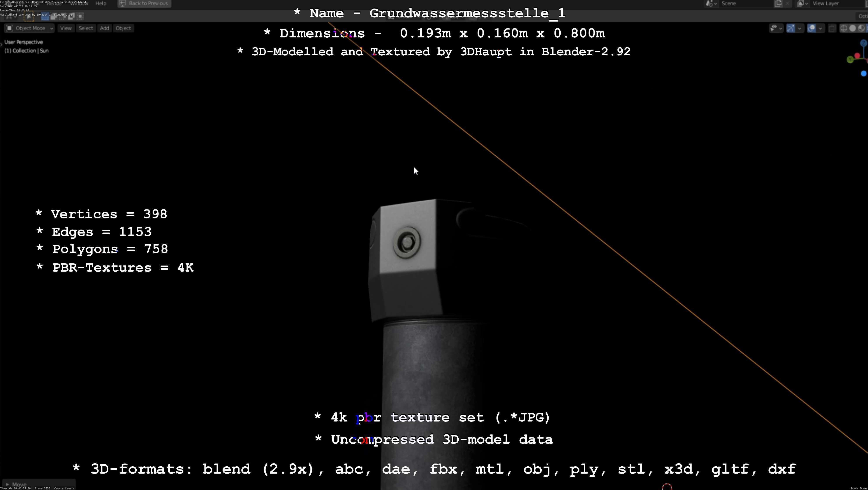Click the green Y axis gizmo
The width and height of the screenshot is (868, 490).
click(x=850, y=60)
